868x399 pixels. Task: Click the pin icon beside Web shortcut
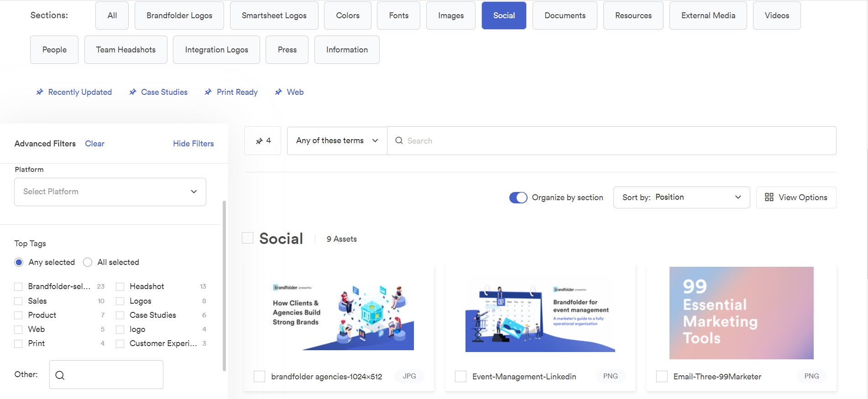coord(278,92)
